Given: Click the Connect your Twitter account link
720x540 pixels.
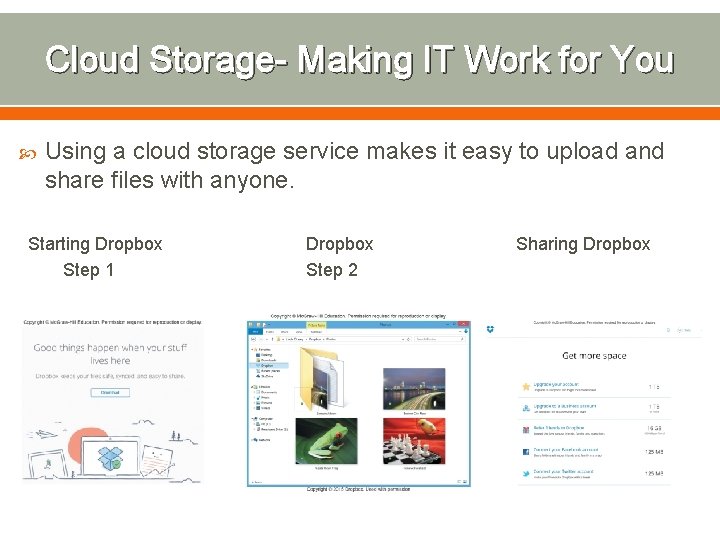Looking at the screenshot, I should [x=563, y=471].
